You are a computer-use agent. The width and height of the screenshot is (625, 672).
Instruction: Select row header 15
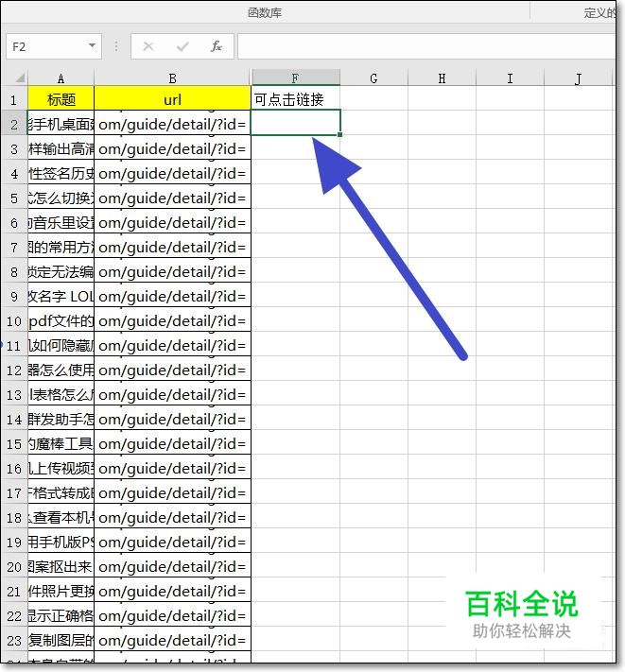point(14,444)
